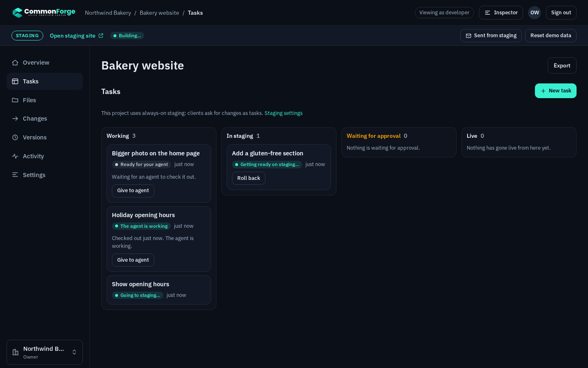Click the Changes arrow icon
Viewport: 588px width, 368px height.
[15, 119]
